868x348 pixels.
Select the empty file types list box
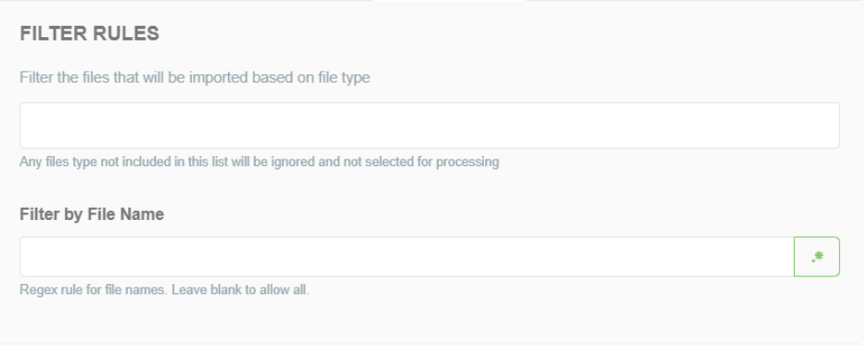(x=429, y=125)
